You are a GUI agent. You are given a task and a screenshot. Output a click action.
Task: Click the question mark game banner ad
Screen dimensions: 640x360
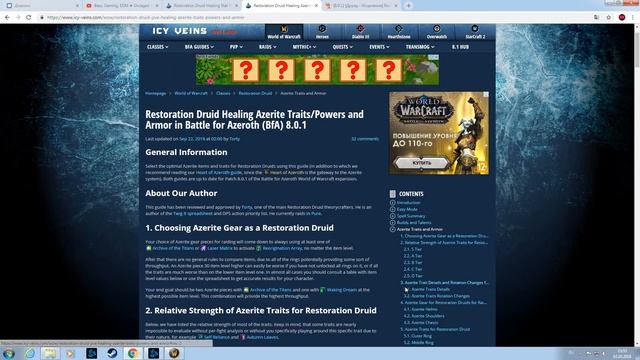point(317,70)
